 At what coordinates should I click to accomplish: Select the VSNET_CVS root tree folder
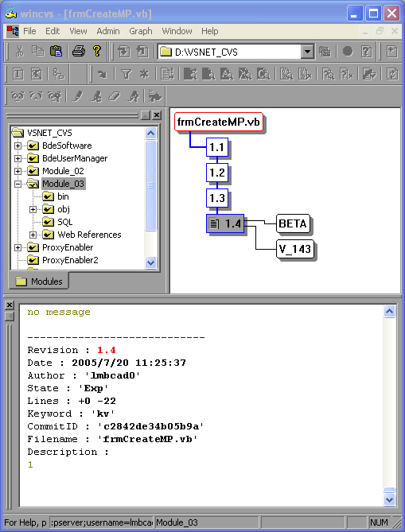click(49, 133)
